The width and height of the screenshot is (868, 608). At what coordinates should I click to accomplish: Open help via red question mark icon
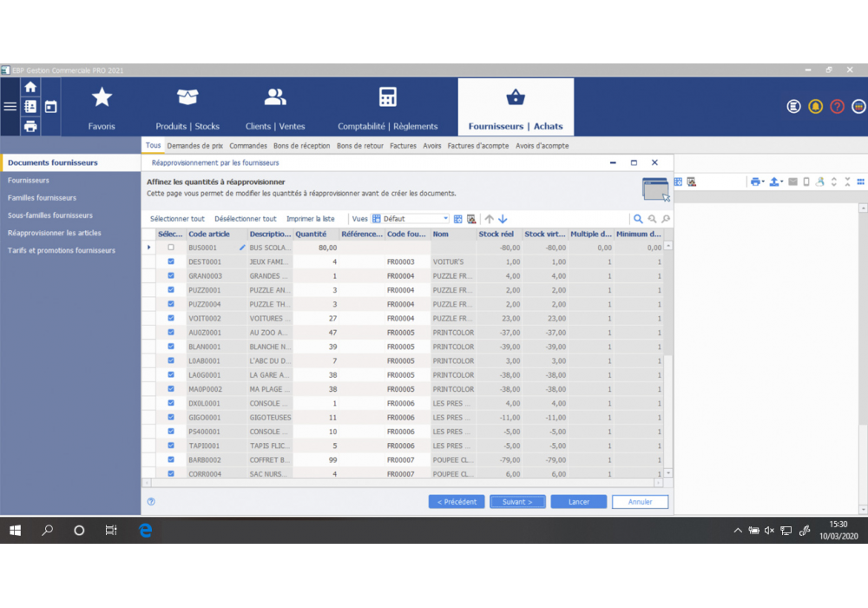pyautogui.click(x=837, y=107)
